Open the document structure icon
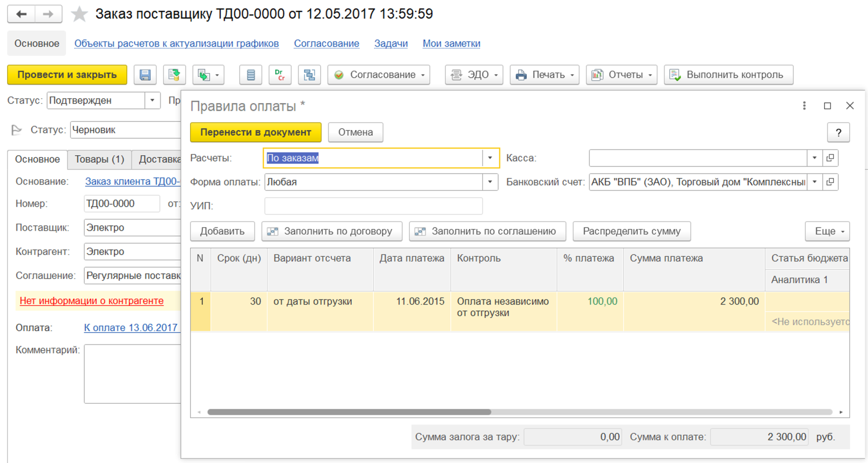 click(309, 75)
